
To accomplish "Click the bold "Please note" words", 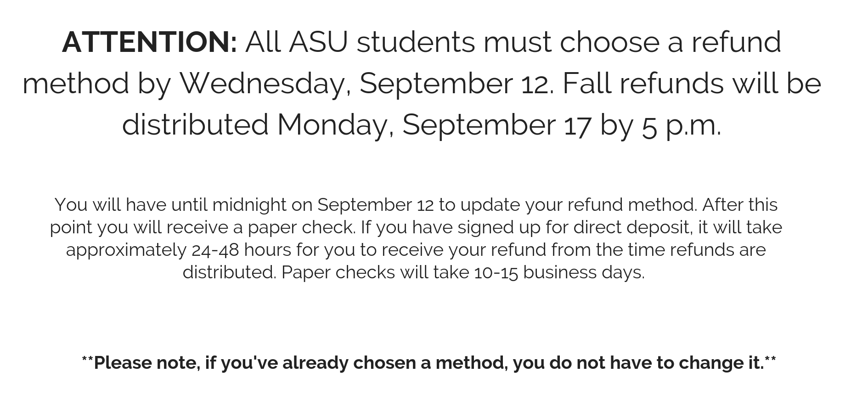I will [146, 363].
